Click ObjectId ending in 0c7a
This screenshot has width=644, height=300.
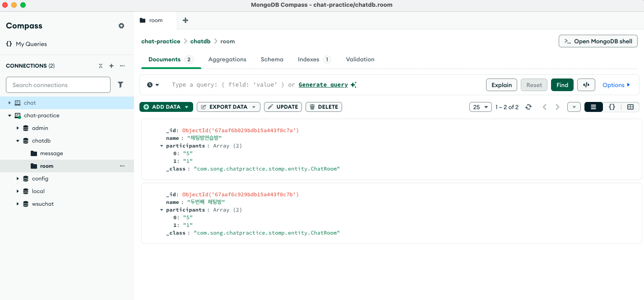(241, 130)
